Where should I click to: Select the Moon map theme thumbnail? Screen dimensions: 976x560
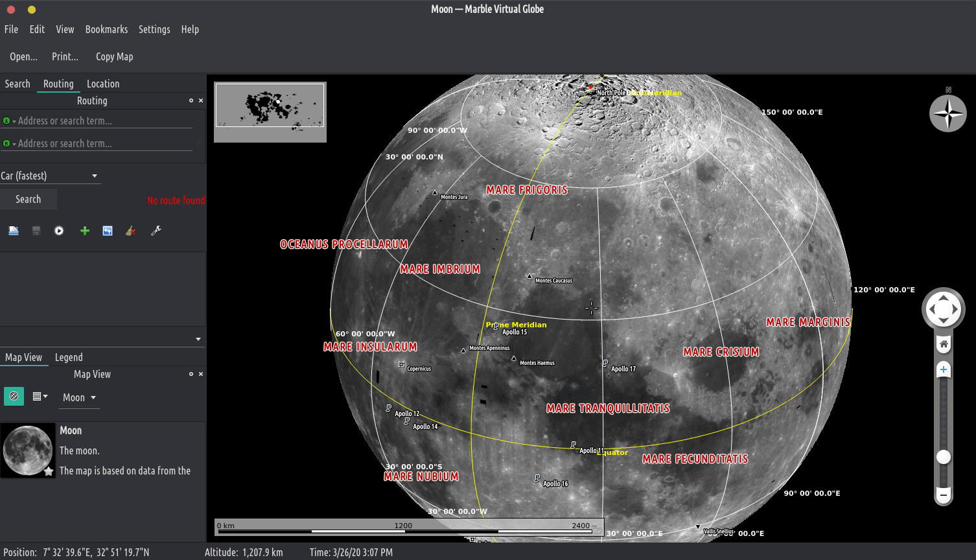[28, 450]
